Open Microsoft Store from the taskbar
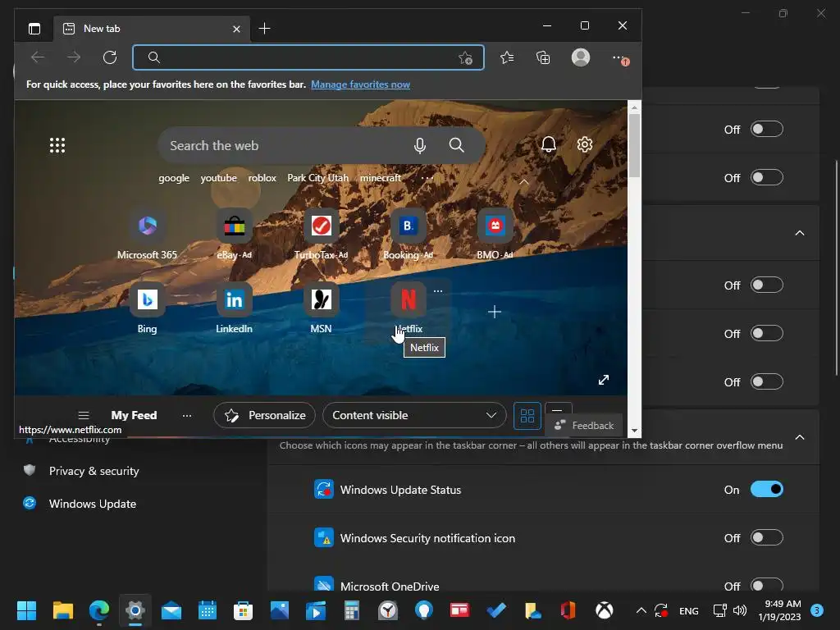840x630 pixels. point(243,610)
